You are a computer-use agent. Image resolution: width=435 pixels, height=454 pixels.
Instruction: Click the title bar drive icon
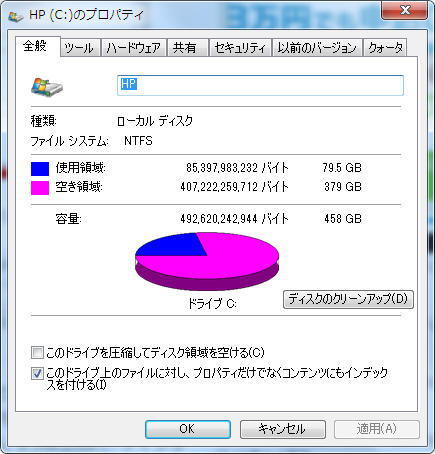pos(15,16)
